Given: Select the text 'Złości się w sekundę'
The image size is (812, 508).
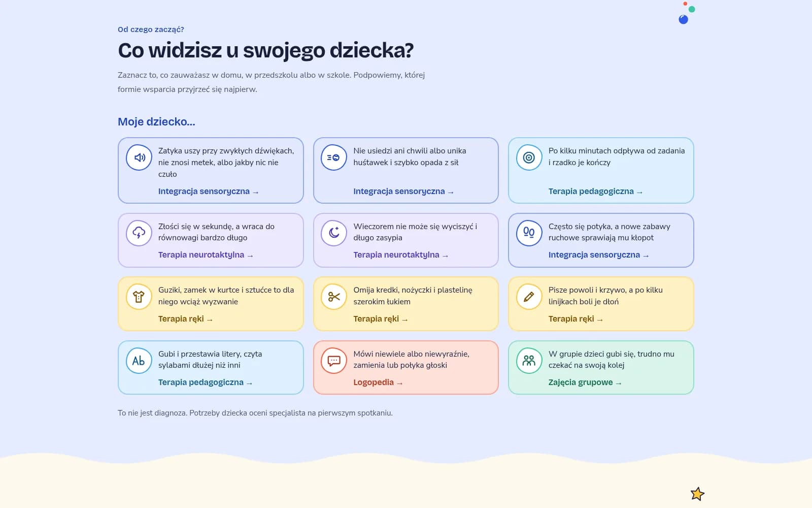Looking at the screenshot, I should click(x=195, y=227).
